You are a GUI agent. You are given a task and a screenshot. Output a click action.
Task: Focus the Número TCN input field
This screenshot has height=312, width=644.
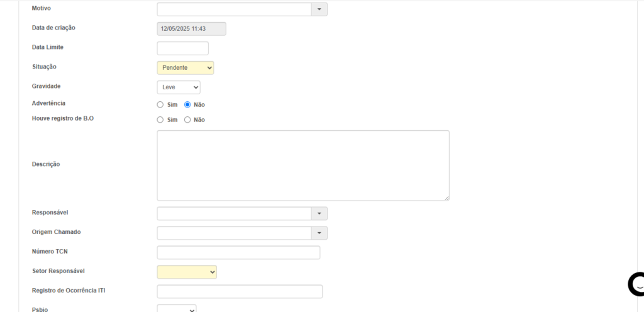click(x=238, y=253)
